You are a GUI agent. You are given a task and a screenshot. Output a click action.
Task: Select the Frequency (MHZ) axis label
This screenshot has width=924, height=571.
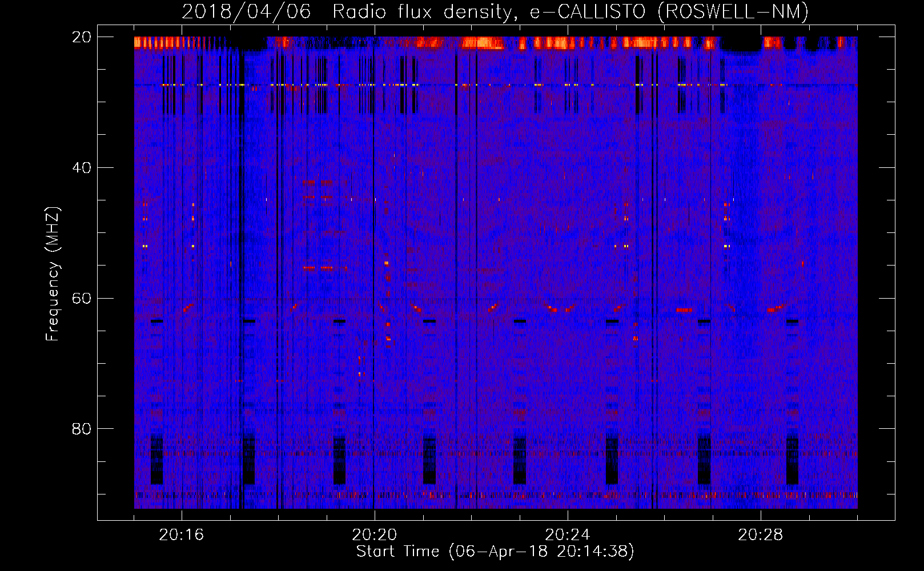[x=53, y=274]
